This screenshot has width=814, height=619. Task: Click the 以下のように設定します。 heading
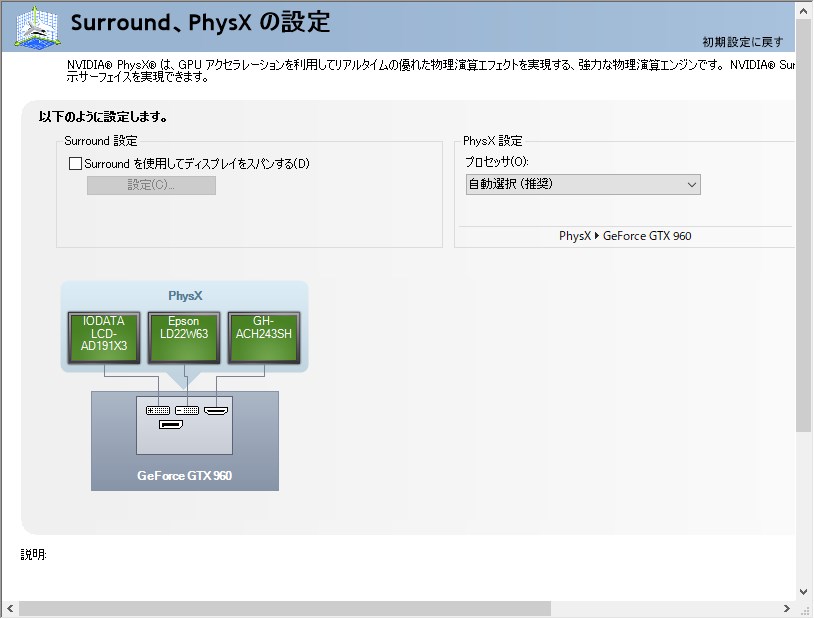[x=103, y=117]
